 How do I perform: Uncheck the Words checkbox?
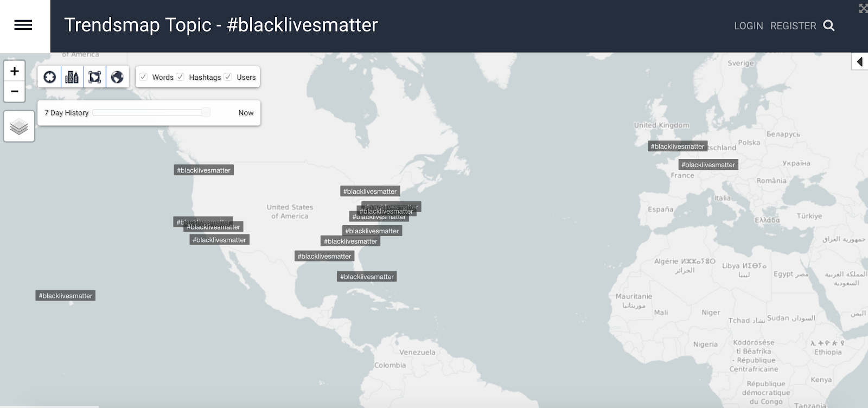point(144,77)
